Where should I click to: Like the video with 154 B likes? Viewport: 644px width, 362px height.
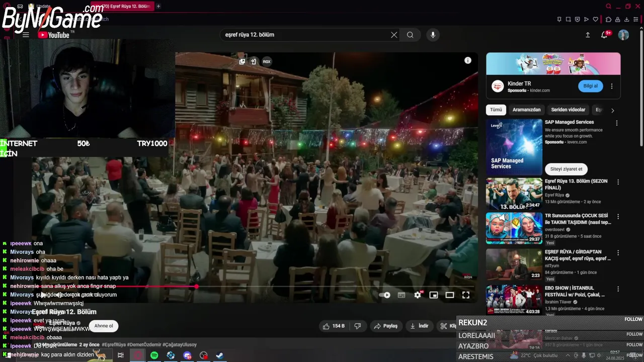point(334,326)
